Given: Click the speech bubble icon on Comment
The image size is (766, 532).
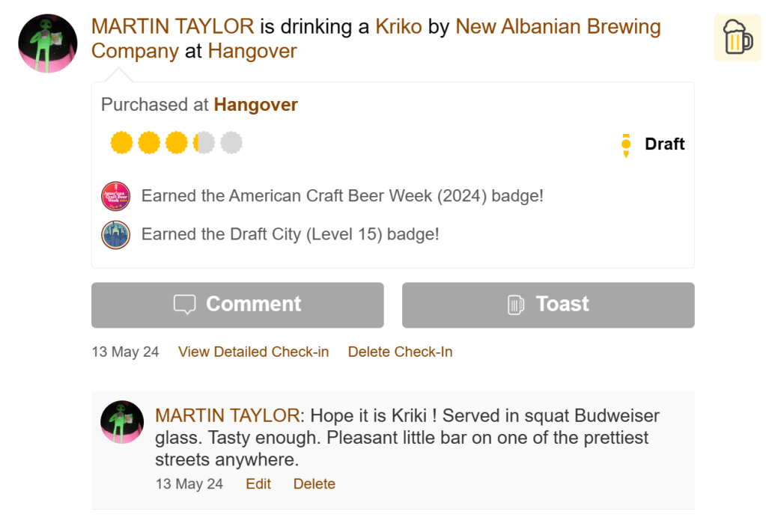Looking at the screenshot, I should (x=184, y=305).
